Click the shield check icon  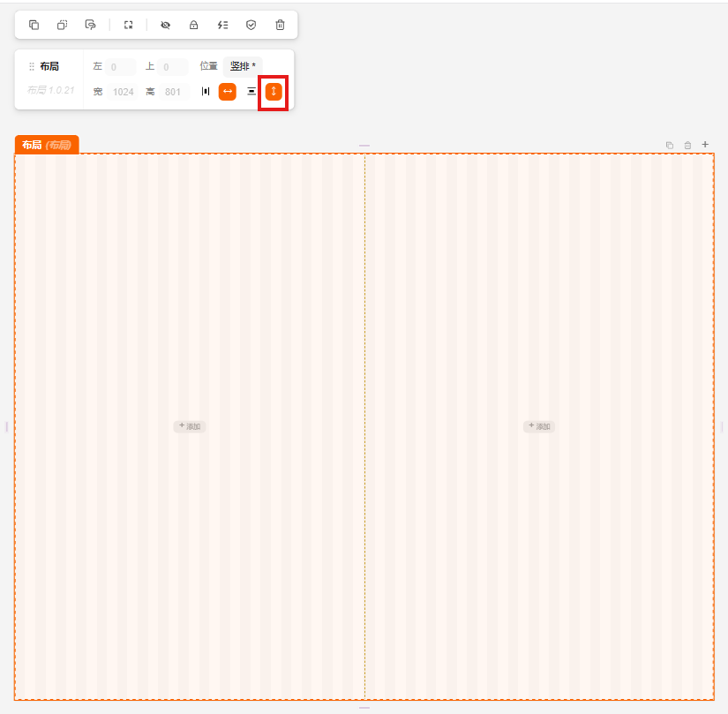pos(251,25)
